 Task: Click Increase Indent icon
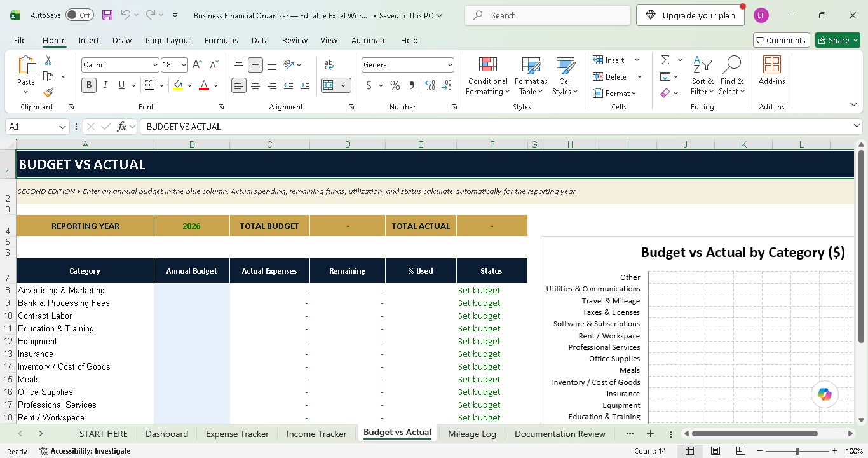pos(305,85)
